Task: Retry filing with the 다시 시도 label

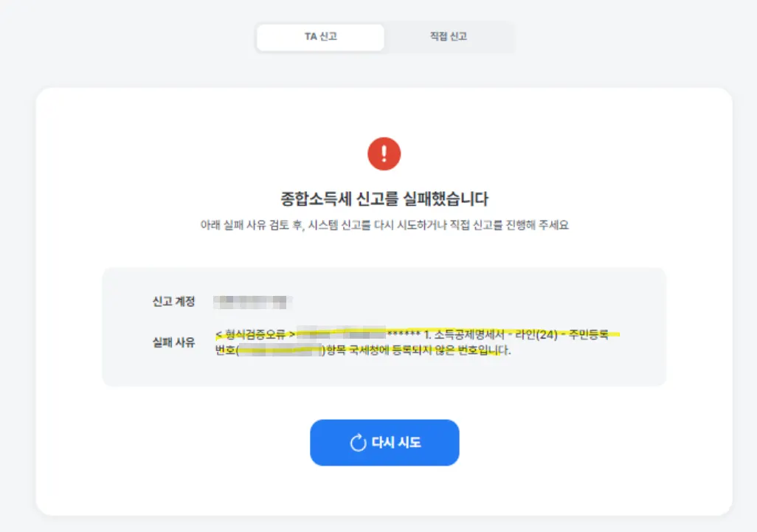Action: [x=396, y=443]
